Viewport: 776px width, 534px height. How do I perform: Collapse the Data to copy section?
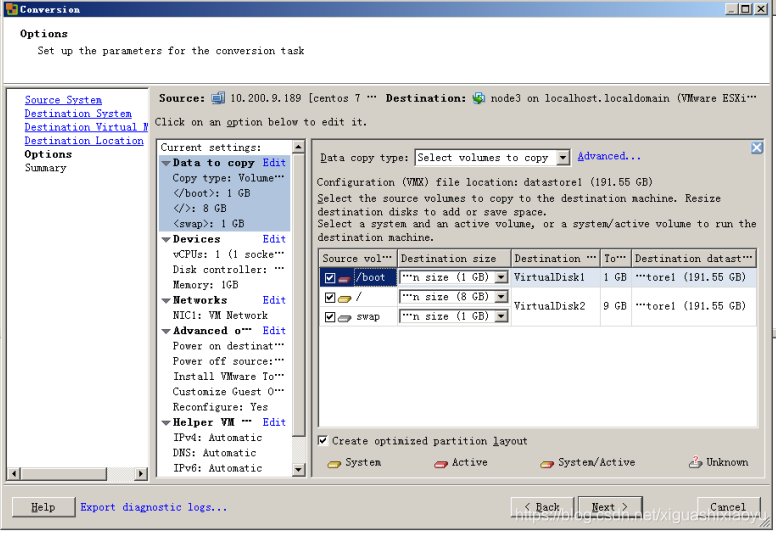pyautogui.click(x=166, y=163)
